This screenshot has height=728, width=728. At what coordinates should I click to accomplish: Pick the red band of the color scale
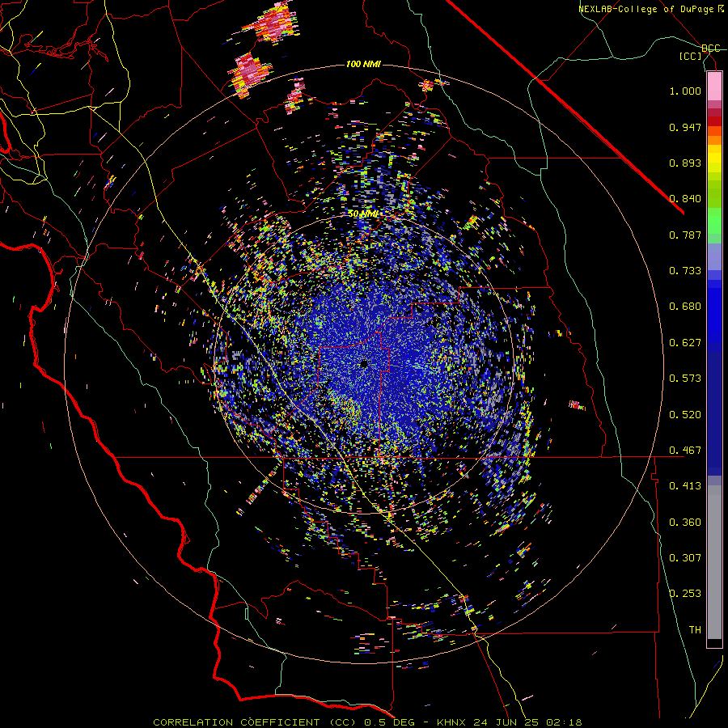click(x=714, y=121)
